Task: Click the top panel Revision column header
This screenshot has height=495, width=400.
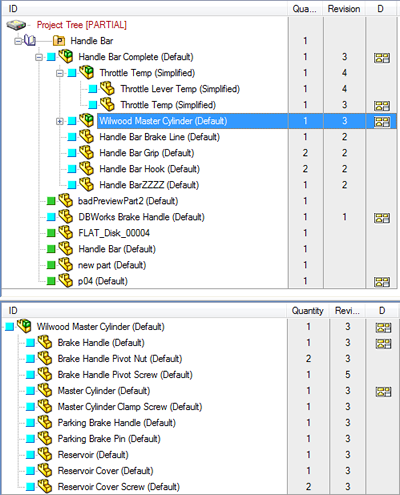Action: [344, 9]
